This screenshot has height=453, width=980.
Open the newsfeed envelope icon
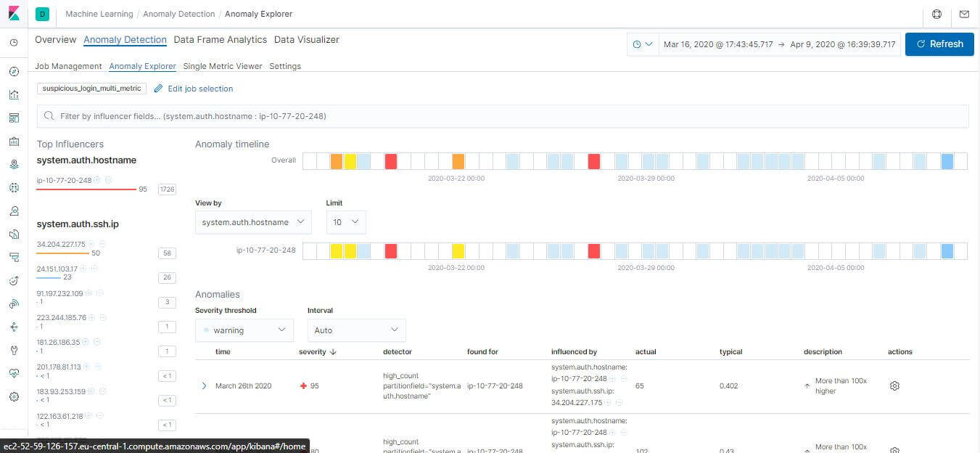[964, 14]
